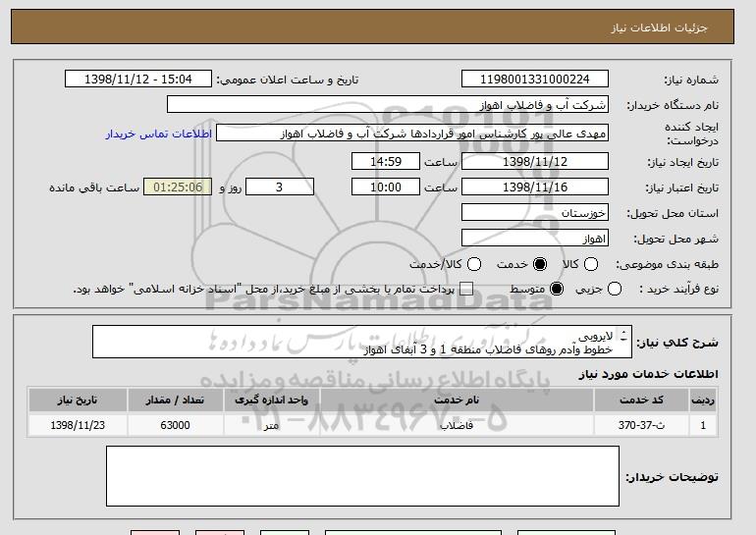Click the creation date field 1398/11/12
The image size is (756, 535).
coord(535,161)
